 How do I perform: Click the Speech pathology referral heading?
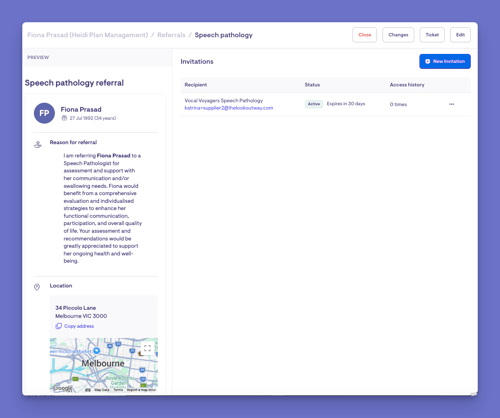click(74, 83)
